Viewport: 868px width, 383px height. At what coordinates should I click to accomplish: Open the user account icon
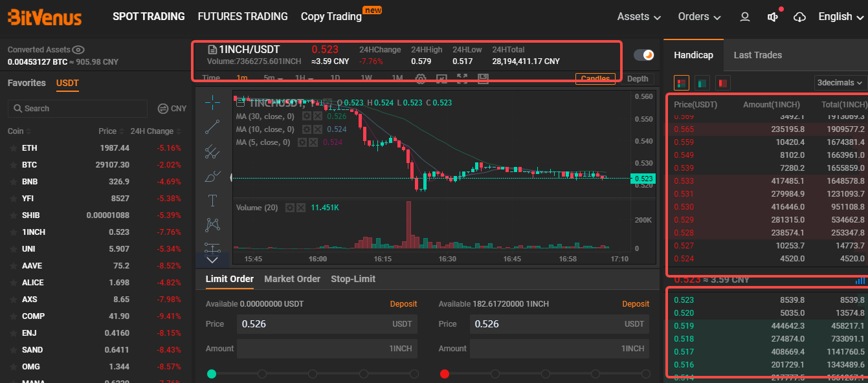pos(745,17)
